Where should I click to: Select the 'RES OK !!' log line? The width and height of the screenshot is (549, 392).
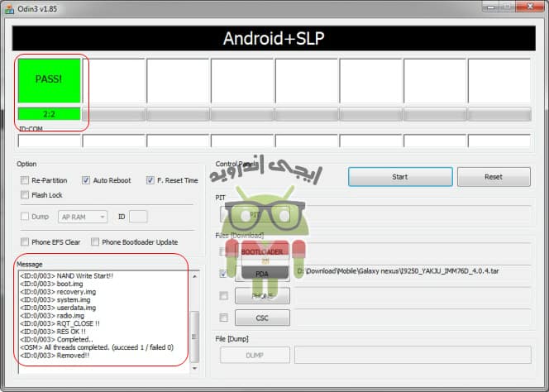[53, 332]
